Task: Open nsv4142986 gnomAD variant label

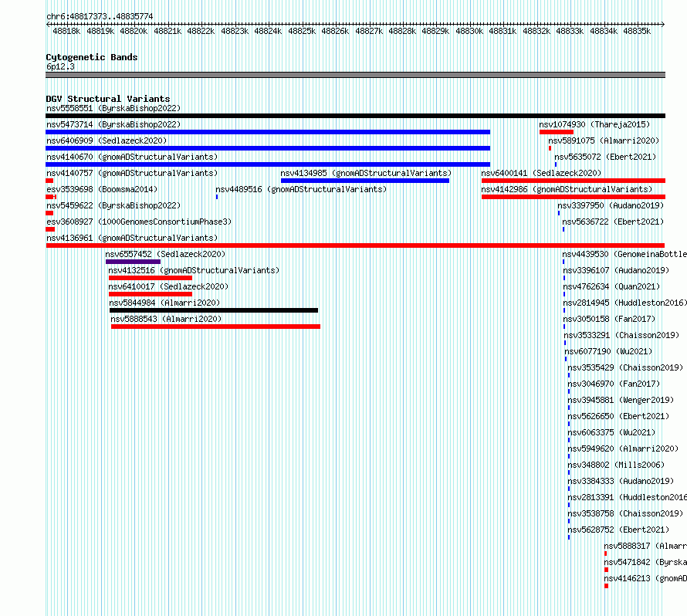Action: pos(567,189)
